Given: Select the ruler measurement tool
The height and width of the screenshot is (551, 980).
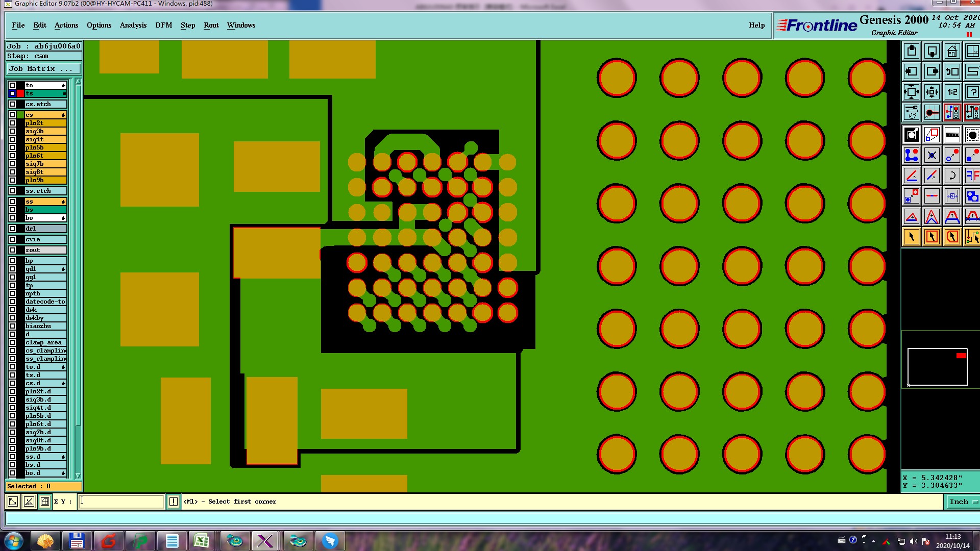Looking at the screenshot, I should point(952,135).
